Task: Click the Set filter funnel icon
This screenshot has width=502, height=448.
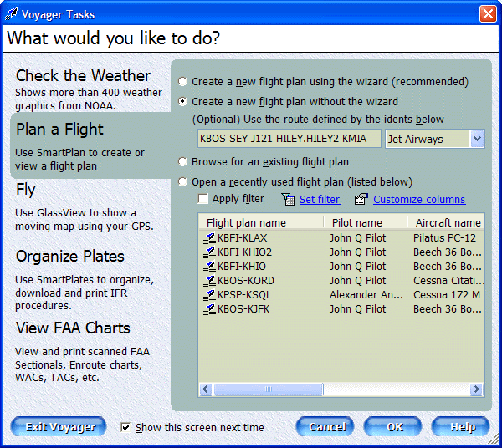Action: pos(288,199)
